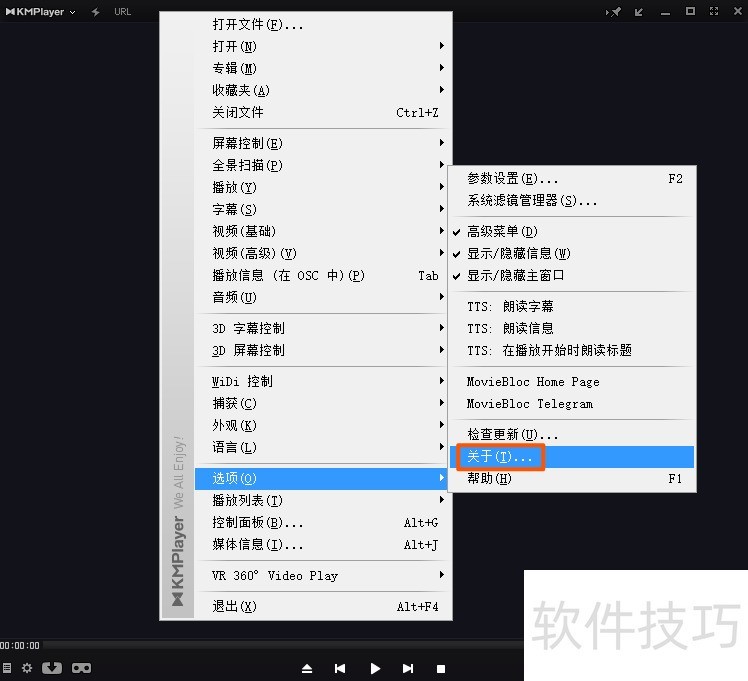Open the WiDi 控制 submenu

point(323,381)
